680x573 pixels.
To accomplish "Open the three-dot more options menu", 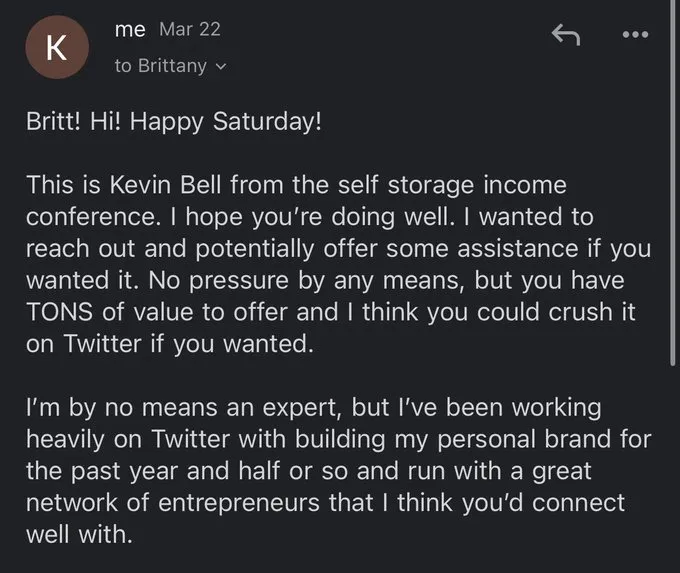I will pos(635,34).
